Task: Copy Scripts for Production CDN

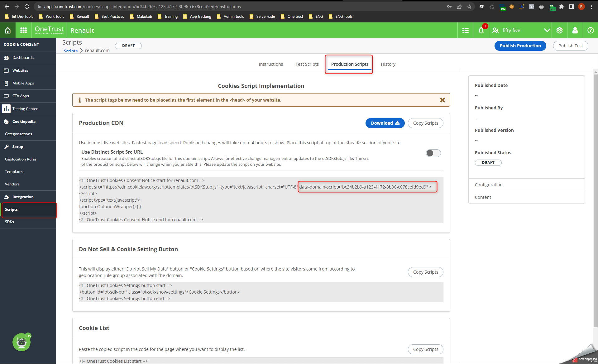Action: (425, 123)
